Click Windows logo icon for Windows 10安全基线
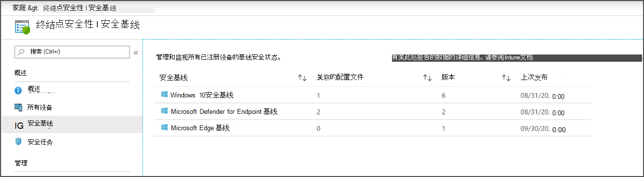Screen dimensions: 644x177 [x=164, y=95]
